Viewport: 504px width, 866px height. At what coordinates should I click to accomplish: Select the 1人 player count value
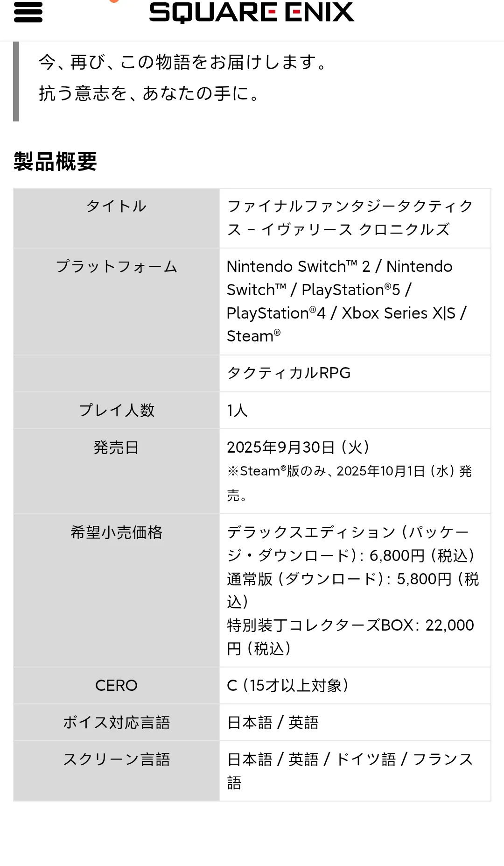pyautogui.click(x=237, y=411)
